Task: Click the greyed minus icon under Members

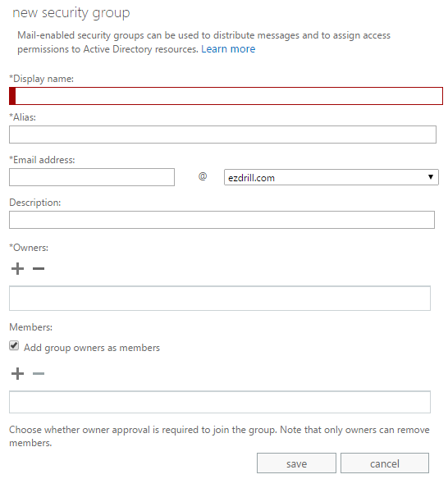Action: (39, 373)
